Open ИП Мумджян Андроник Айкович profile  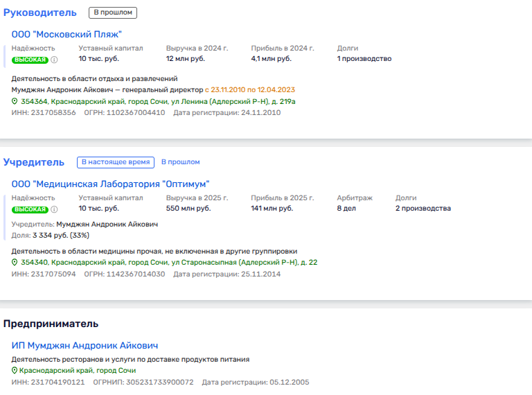point(85,345)
